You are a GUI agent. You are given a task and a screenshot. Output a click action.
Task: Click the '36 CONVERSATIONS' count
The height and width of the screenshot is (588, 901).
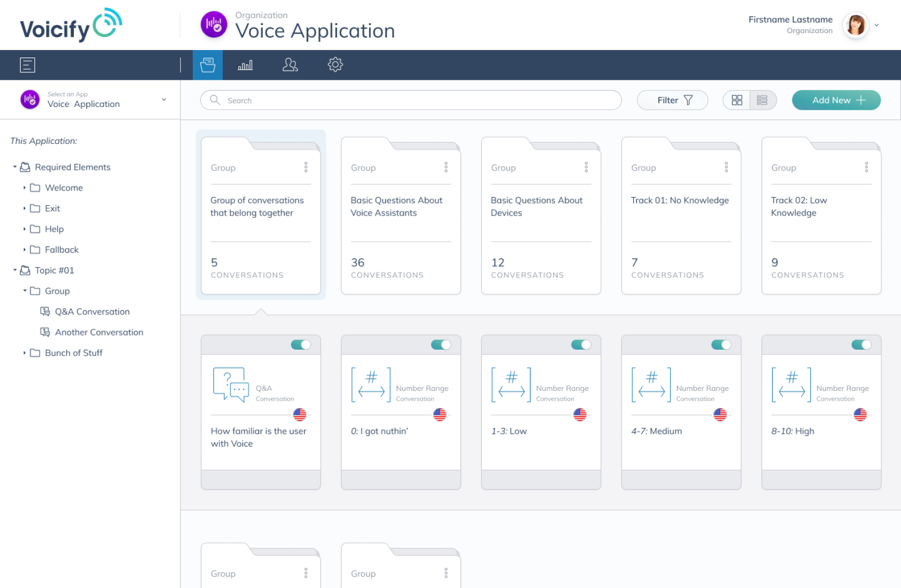coord(387,268)
